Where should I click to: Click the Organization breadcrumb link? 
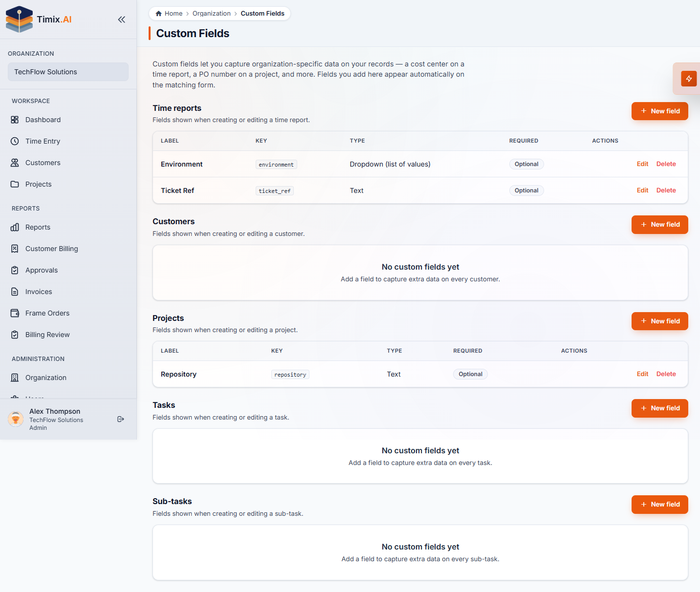(212, 14)
